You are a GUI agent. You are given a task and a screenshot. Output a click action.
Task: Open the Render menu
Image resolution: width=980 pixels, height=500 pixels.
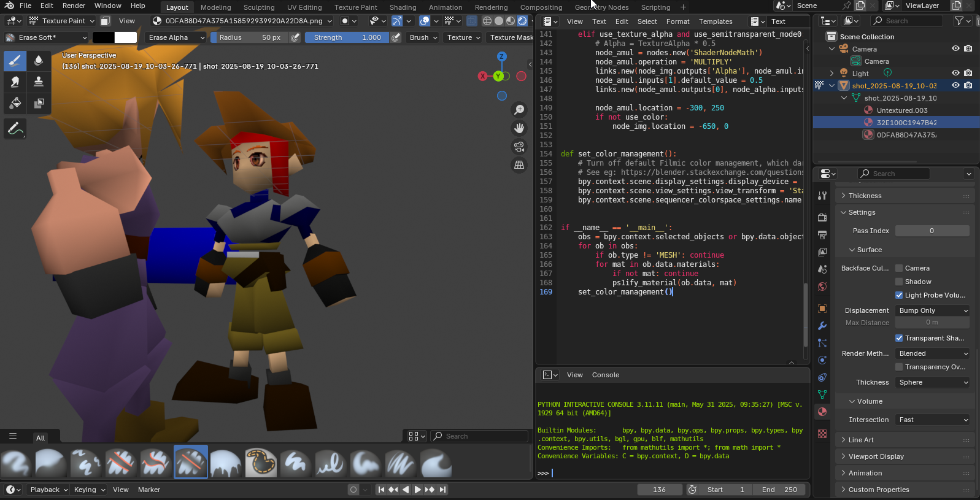pos(74,6)
